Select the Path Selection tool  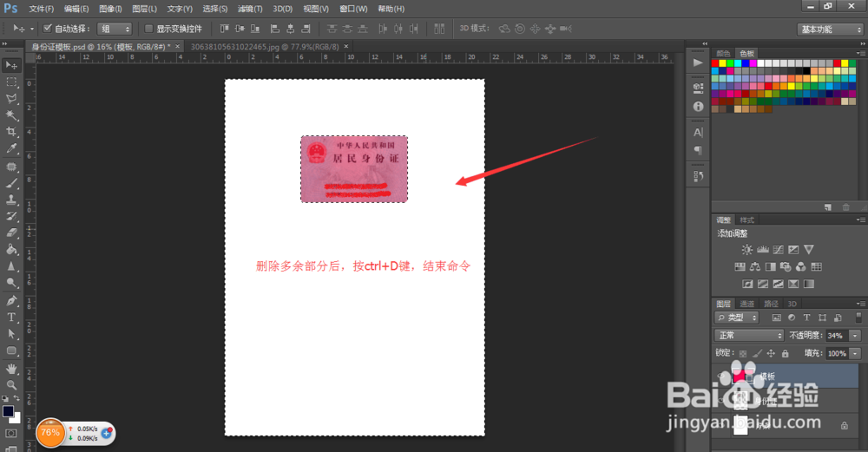coord(11,334)
